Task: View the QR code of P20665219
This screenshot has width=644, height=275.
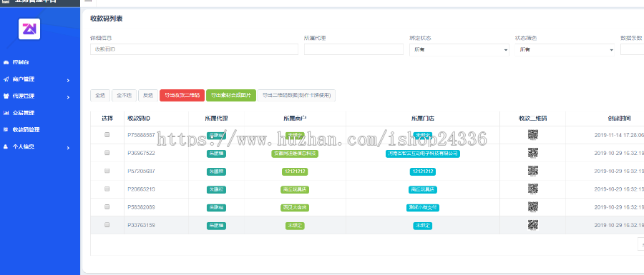Action: click(532, 189)
